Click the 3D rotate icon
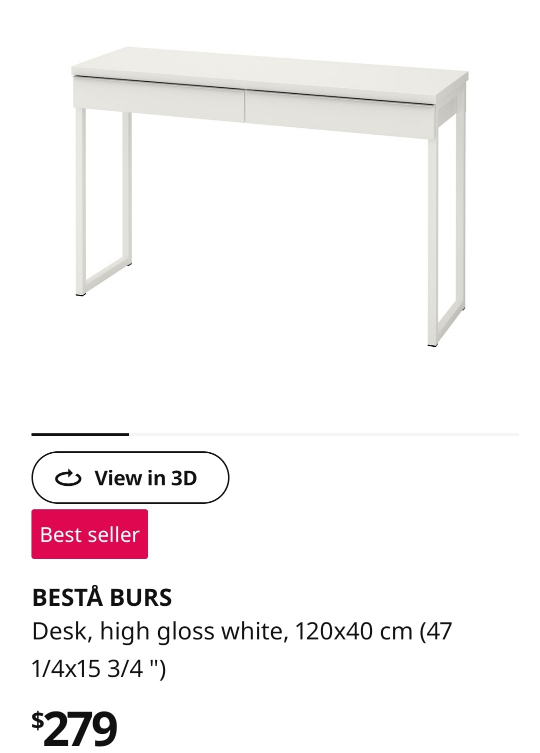 pos(68,478)
